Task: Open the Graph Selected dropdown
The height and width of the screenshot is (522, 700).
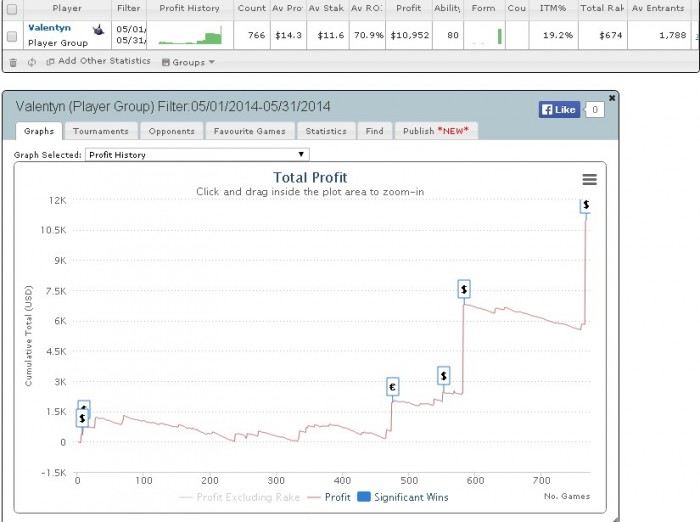Action: [x=197, y=155]
